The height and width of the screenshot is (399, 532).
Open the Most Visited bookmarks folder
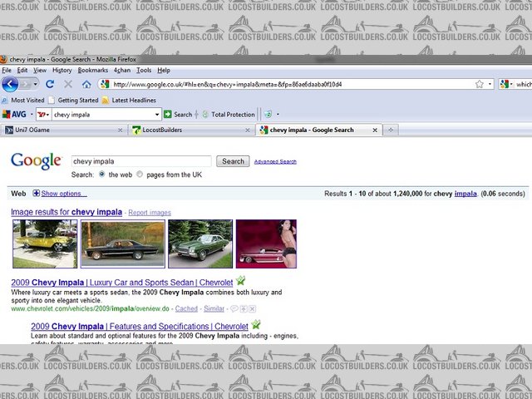(x=27, y=100)
